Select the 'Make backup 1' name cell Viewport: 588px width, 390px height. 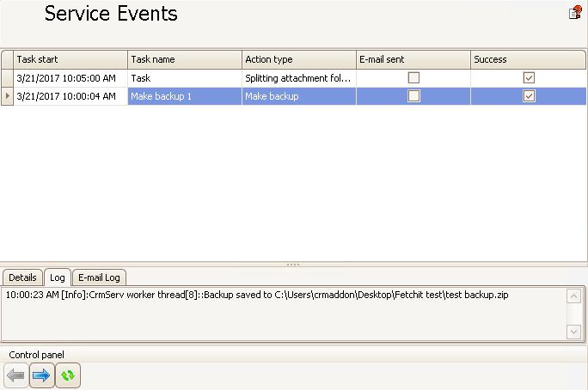[x=185, y=96]
